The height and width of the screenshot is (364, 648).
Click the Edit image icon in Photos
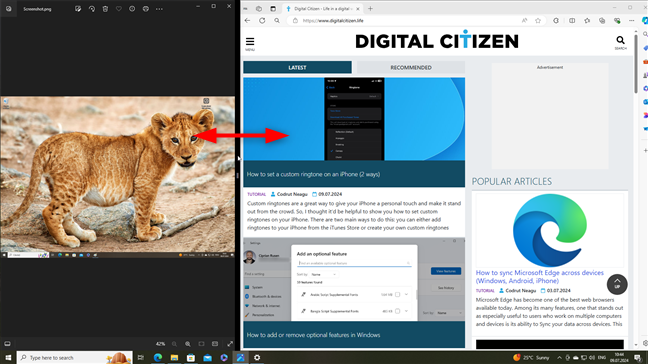[x=78, y=9]
